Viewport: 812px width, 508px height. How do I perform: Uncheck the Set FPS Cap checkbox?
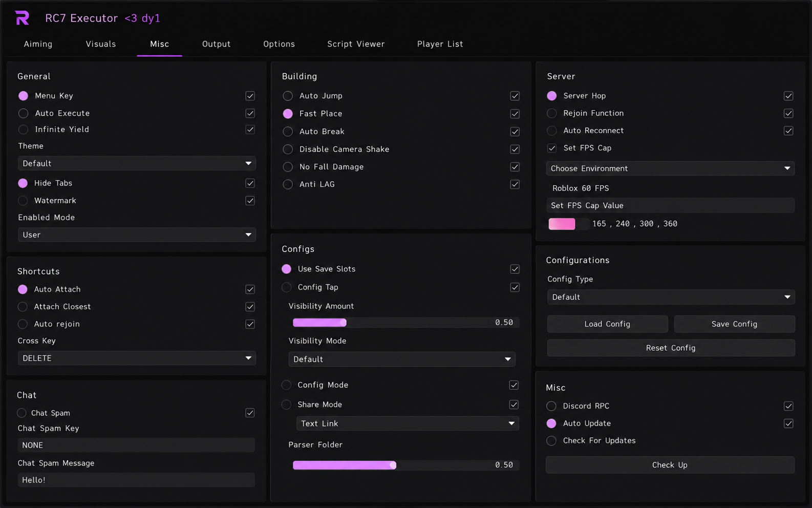552,148
